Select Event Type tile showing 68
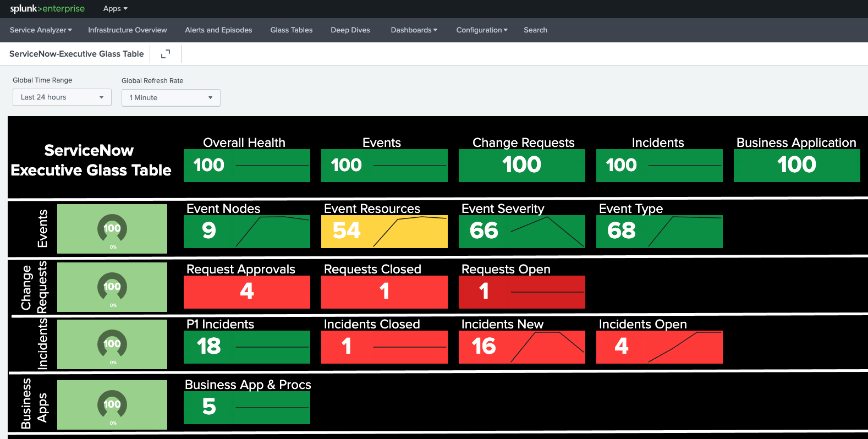Viewport: 868px width, 439px height. pos(660,232)
